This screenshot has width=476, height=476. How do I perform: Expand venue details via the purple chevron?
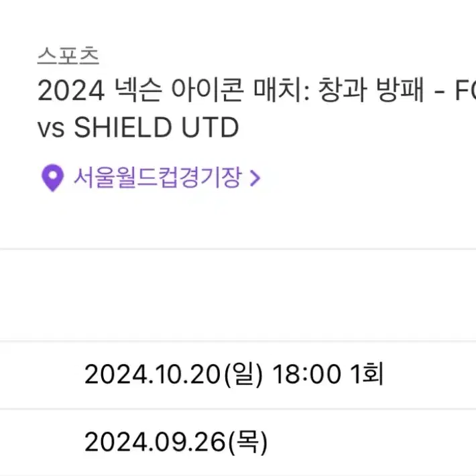pyautogui.click(x=255, y=178)
